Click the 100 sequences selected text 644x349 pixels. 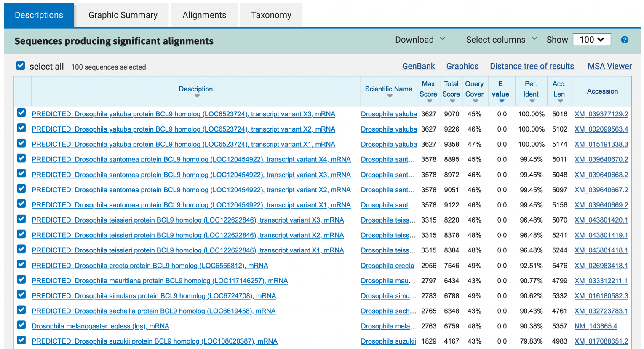coord(109,67)
